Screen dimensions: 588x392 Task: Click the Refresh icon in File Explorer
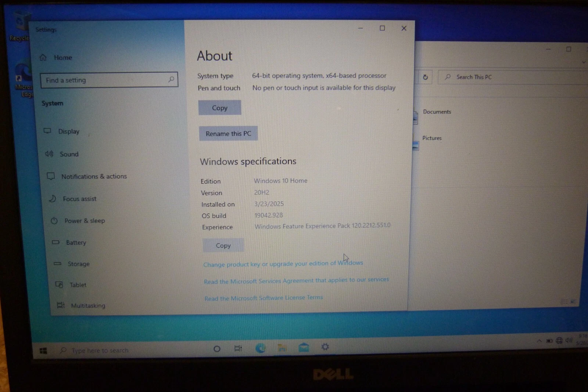[425, 77]
